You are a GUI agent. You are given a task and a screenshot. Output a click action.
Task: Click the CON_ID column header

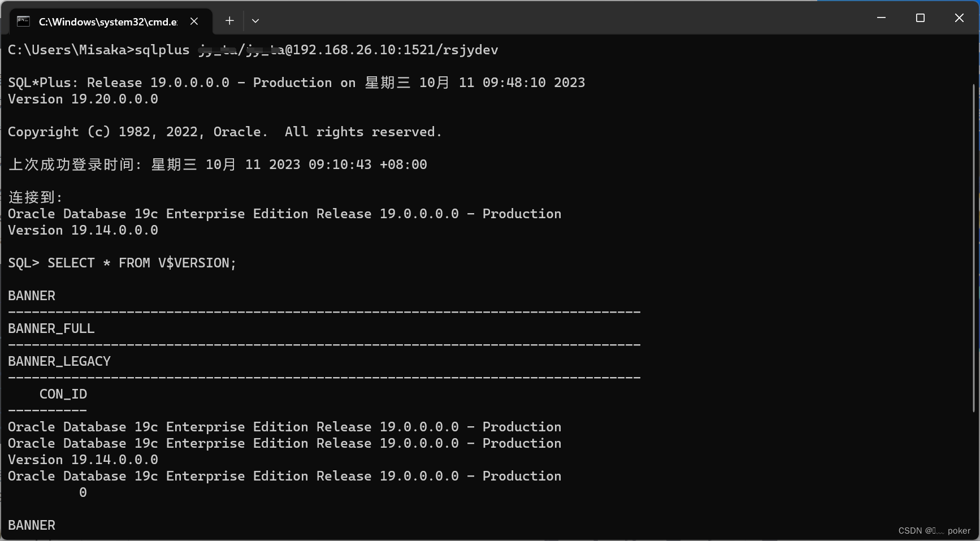tap(63, 394)
